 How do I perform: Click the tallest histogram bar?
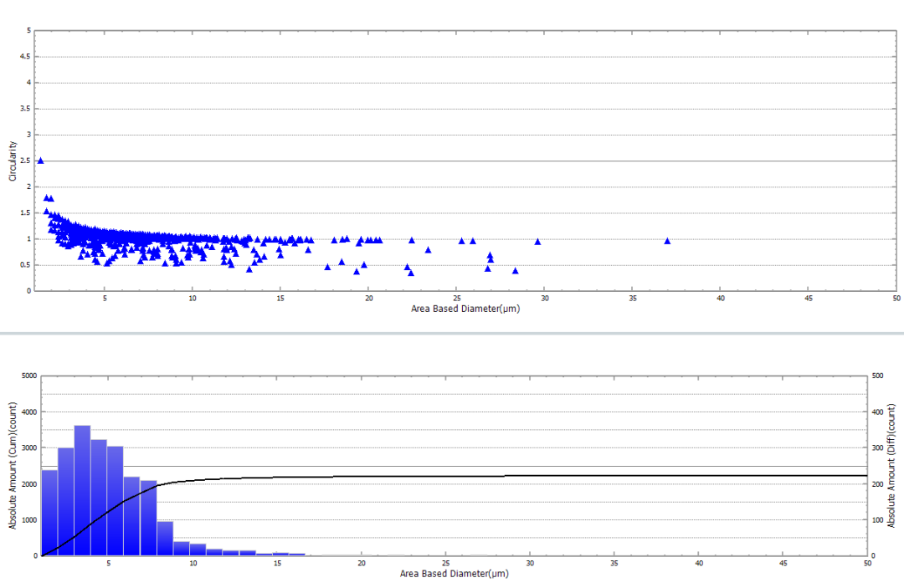(82, 490)
